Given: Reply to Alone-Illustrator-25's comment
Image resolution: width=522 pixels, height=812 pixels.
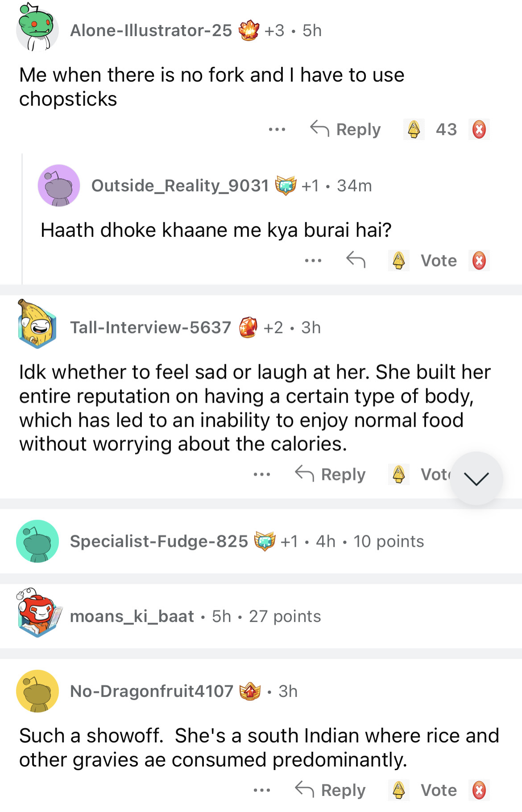Looking at the screenshot, I should pos(346,129).
